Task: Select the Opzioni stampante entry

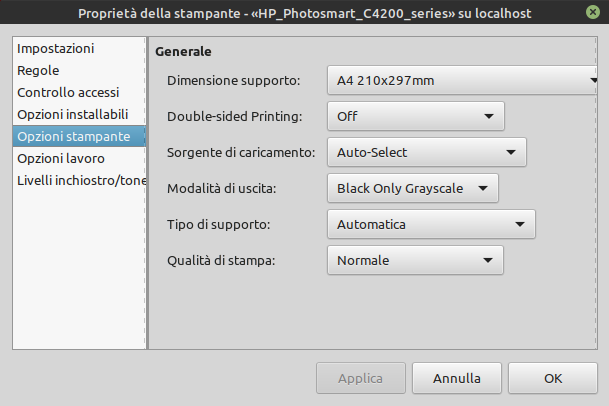Action: (x=74, y=136)
